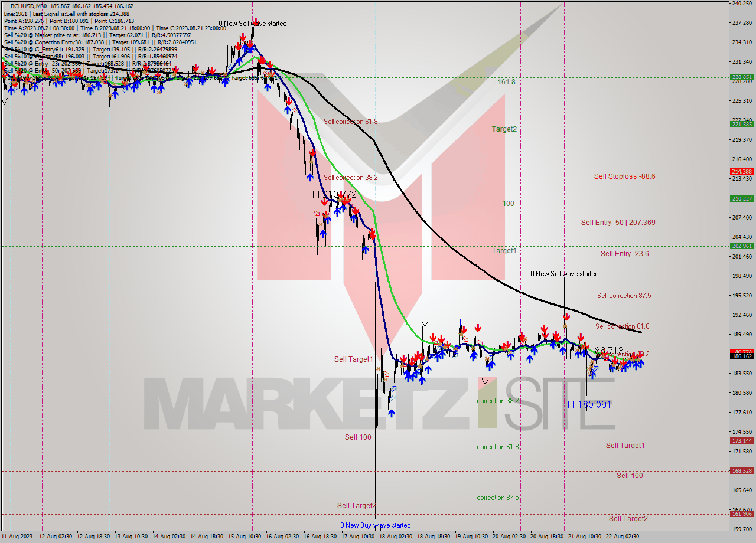Click the green 228.851 price tag

(x=742, y=77)
